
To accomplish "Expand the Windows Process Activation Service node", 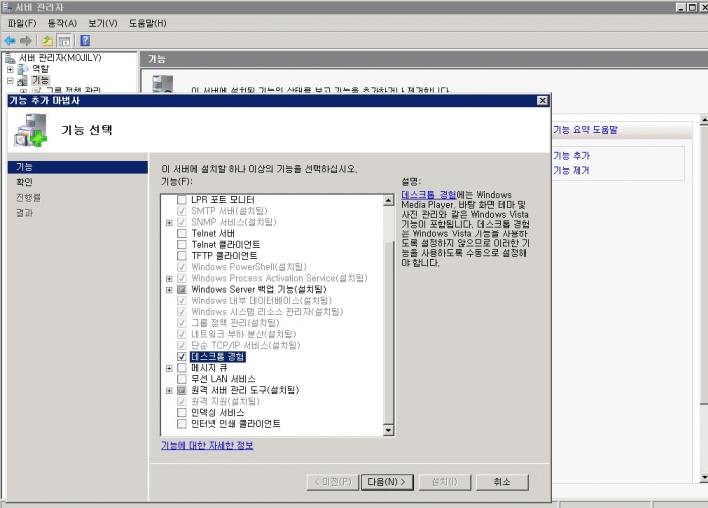I will (169, 279).
